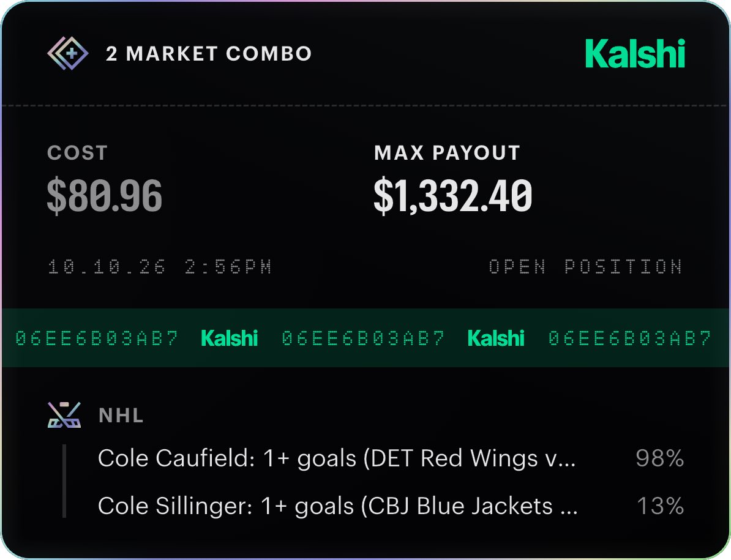Click the second Kalshi logo in green ticket strip
Screen dimensions: 731x560
495,338
